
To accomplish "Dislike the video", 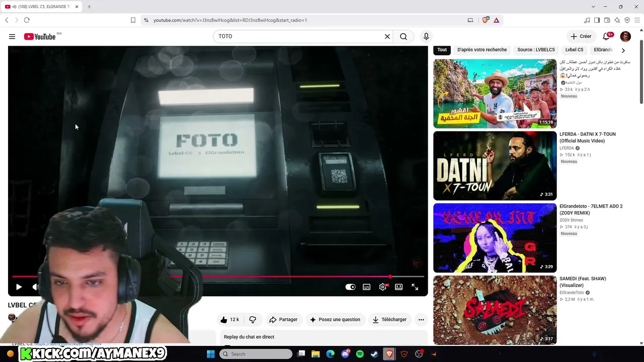I will pyautogui.click(x=253, y=320).
